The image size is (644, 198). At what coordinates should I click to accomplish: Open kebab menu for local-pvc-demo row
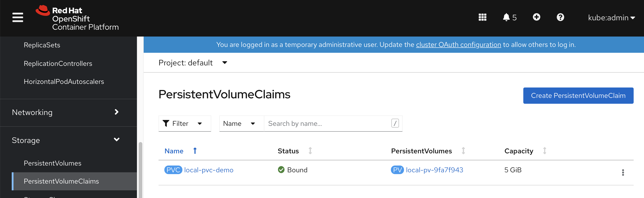point(623,173)
